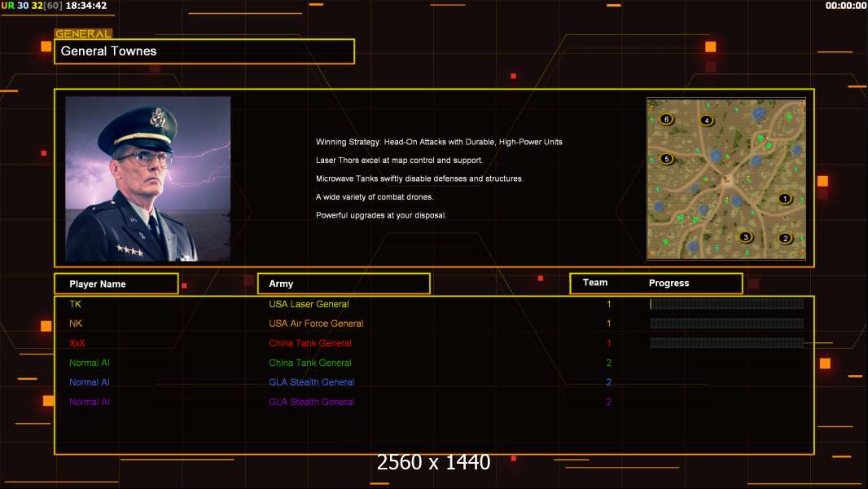
Task: Click the 00:00:00 timer display
Action: (845, 6)
